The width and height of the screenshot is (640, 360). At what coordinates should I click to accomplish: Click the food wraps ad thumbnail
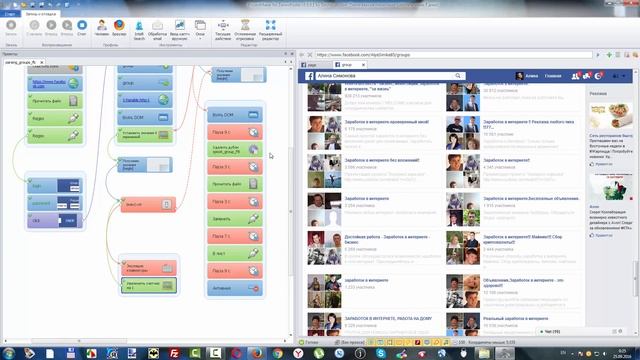coord(611,116)
